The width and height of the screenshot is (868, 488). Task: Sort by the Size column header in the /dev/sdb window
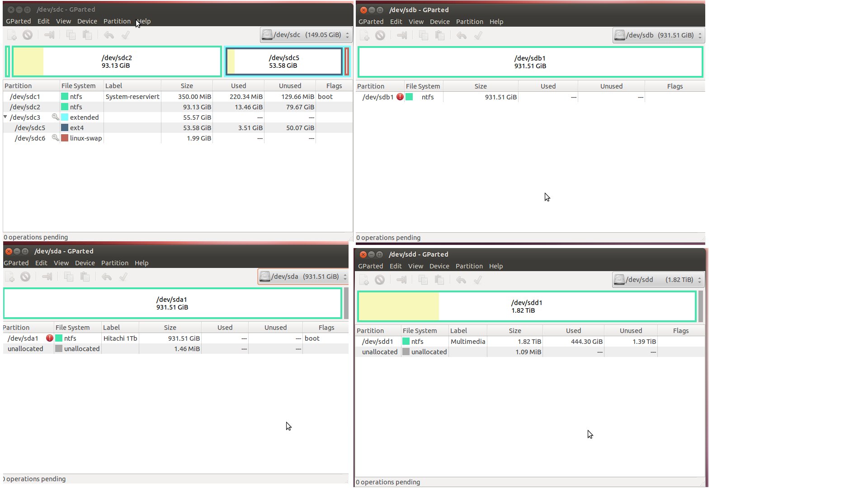click(x=480, y=86)
